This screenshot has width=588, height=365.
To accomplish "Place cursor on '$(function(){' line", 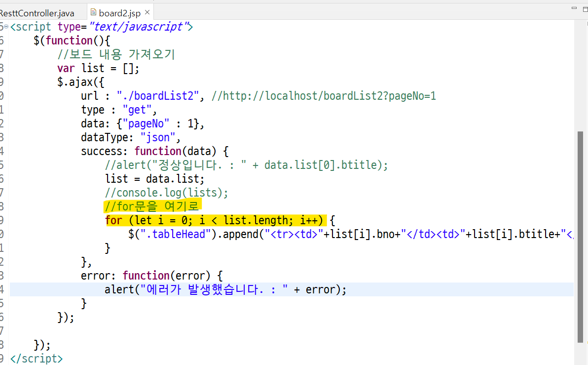I will pos(71,41).
